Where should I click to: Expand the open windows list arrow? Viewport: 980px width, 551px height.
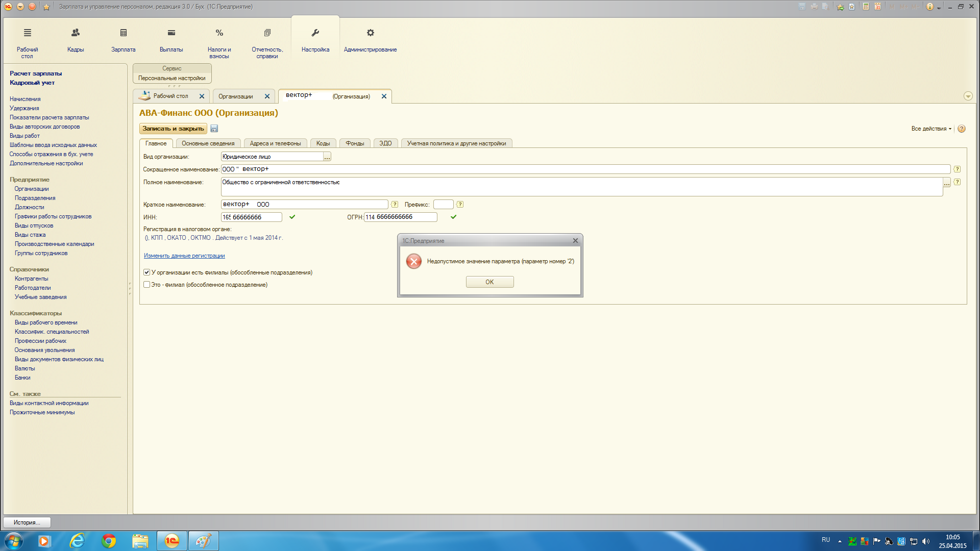pos(968,96)
